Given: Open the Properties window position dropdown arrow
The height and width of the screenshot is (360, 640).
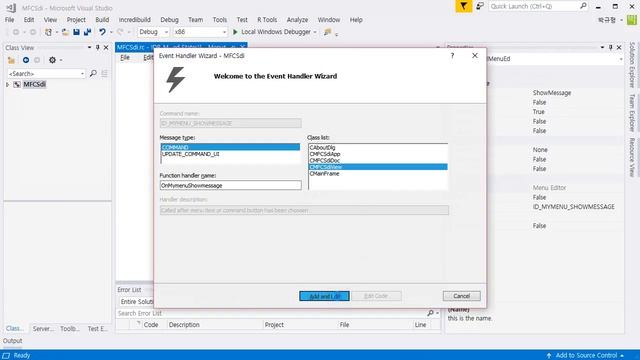Looking at the screenshot, I should click(x=602, y=48).
